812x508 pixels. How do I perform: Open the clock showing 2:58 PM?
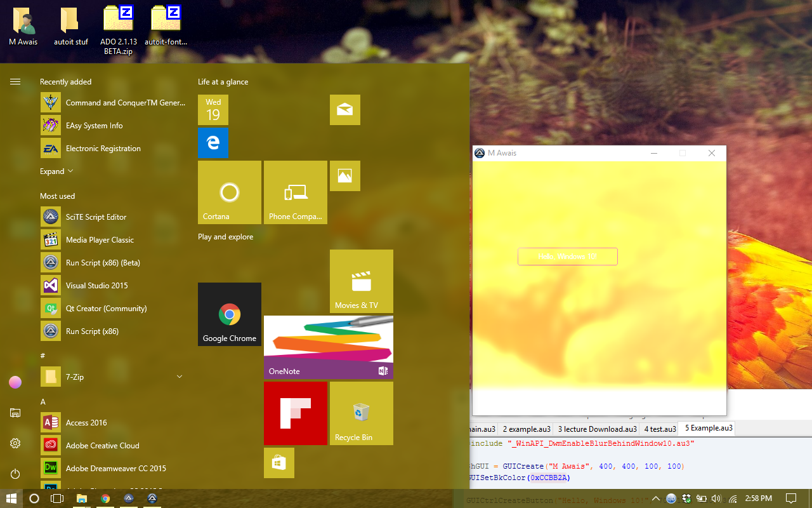pos(758,498)
